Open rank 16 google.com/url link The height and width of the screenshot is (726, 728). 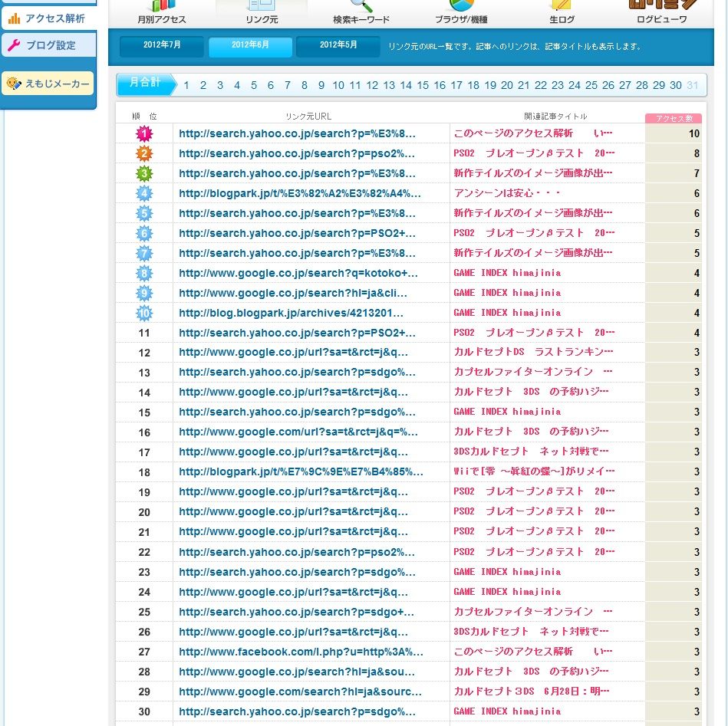click(x=298, y=432)
